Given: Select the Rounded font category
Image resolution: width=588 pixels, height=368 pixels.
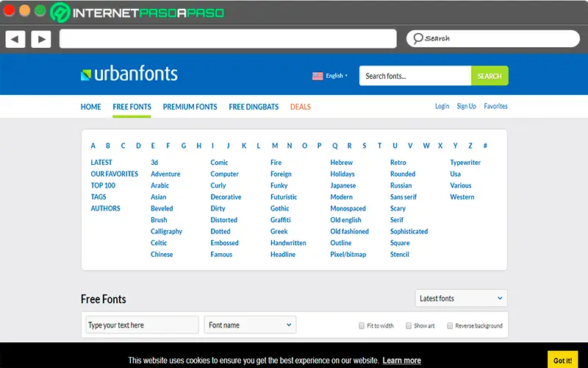Looking at the screenshot, I should click(x=402, y=174).
